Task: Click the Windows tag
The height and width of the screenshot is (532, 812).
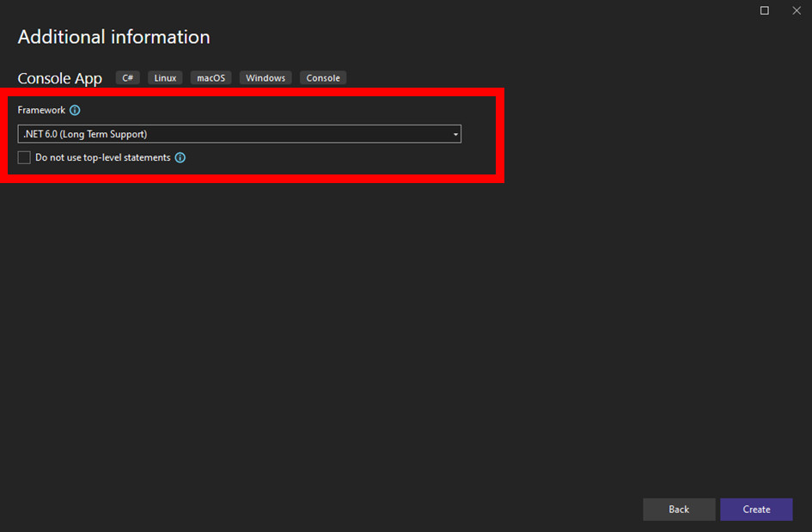Action: click(266, 77)
